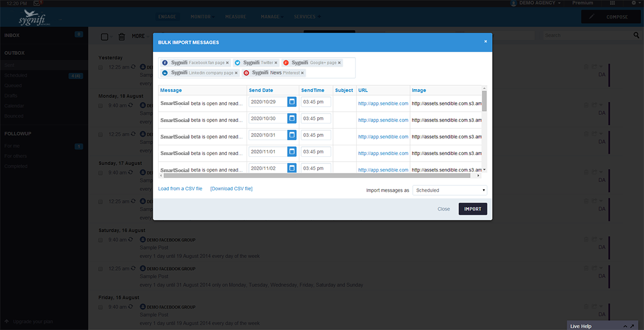This screenshot has width=644, height=330.
Task: Open calendar picker for 2020/10/31 send date
Action: pos(292,135)
